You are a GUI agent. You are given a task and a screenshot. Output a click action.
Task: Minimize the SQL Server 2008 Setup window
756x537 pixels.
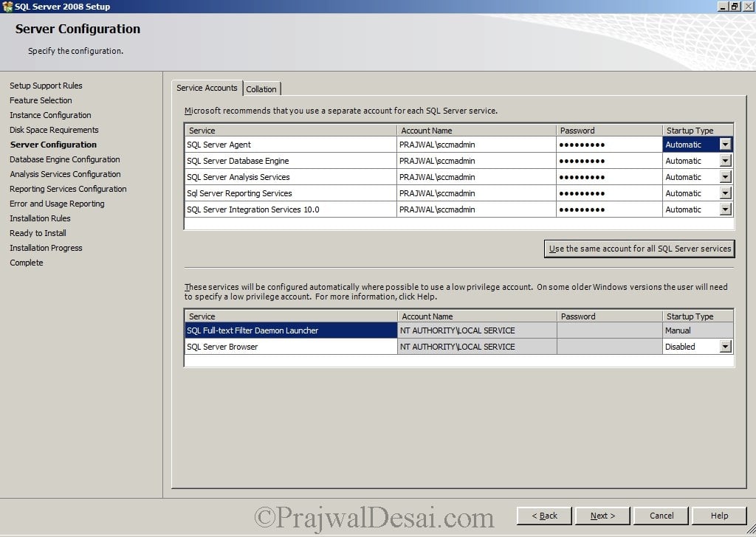coord(723,6)
